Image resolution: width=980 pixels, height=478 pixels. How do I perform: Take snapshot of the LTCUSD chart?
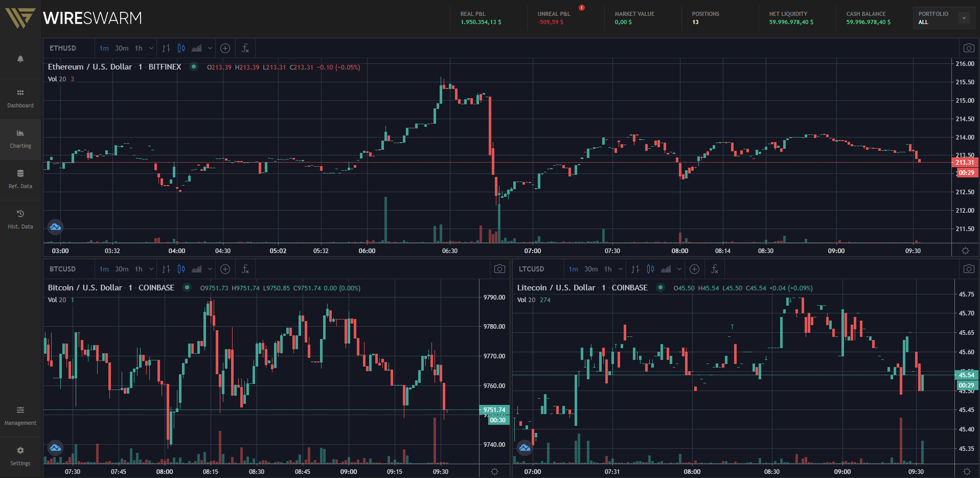click(x=968, y=269)
